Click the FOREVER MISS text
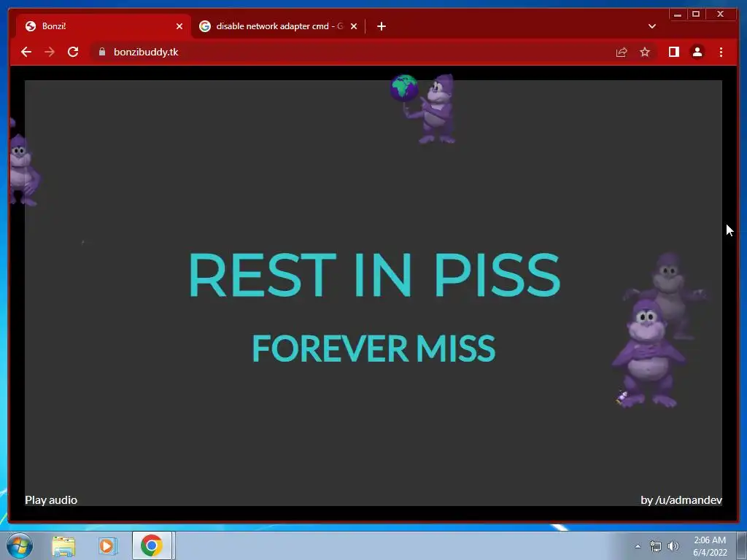 pyautogui.click(x=373, y=348)
